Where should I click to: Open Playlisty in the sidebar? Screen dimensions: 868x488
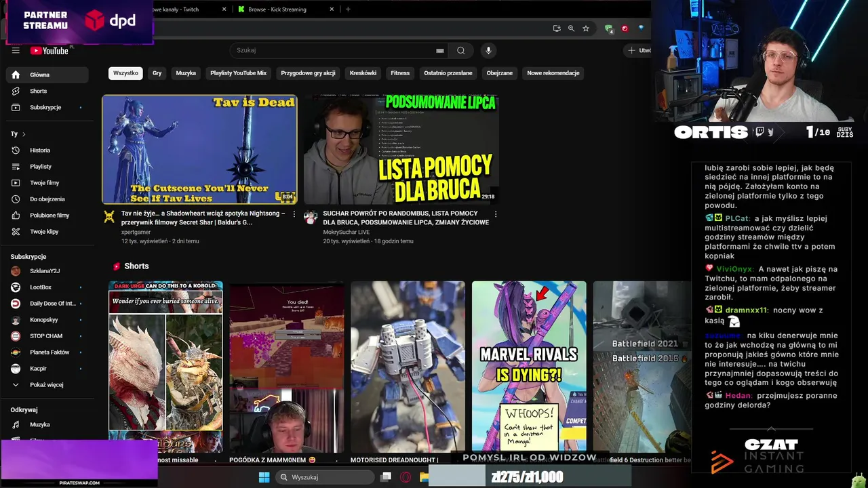pyautogui.click(x=47, y=167)
